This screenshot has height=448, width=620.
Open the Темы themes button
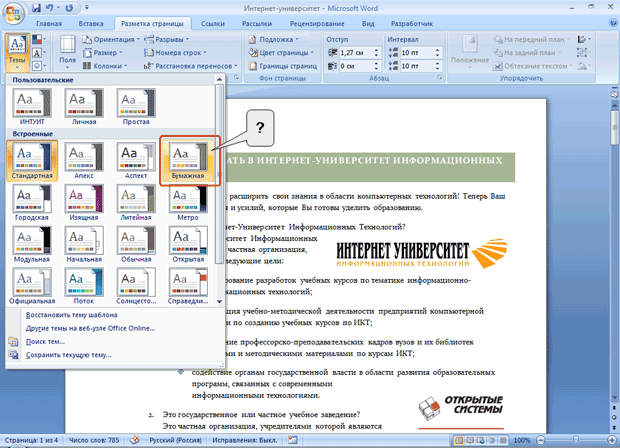point(17,52)
